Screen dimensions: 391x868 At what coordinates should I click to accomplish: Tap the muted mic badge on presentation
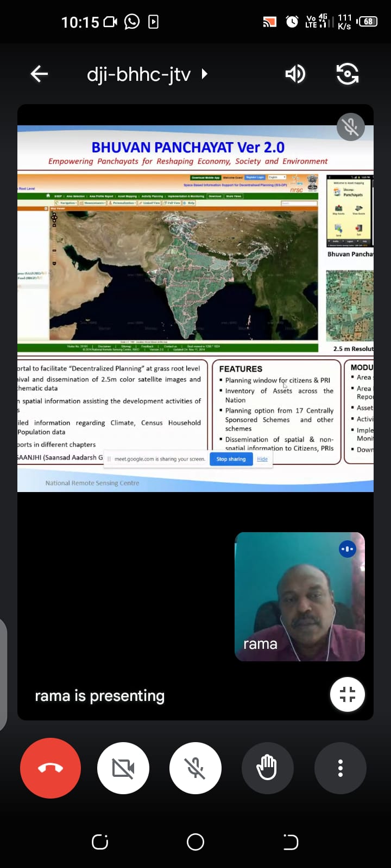[x=350, y=127]
